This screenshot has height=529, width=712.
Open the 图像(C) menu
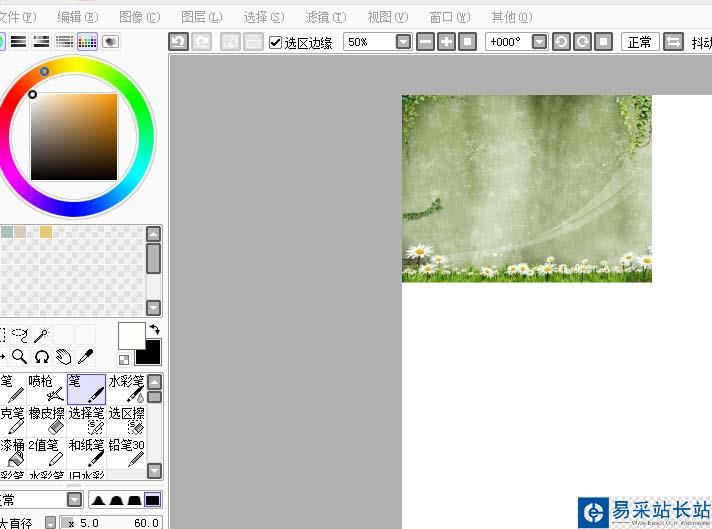pyautogui.click(x=140, y=17)
